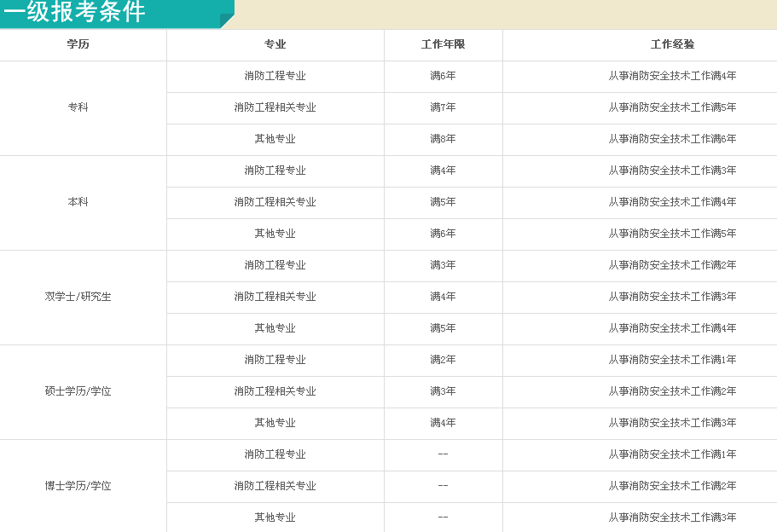Click 满2年 in the work years column

coord(443,360)
